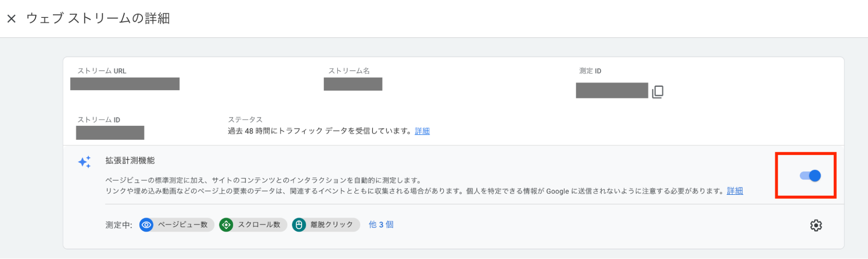Click the redacted stream URL value
868x259 pixels.
[125, 84]
